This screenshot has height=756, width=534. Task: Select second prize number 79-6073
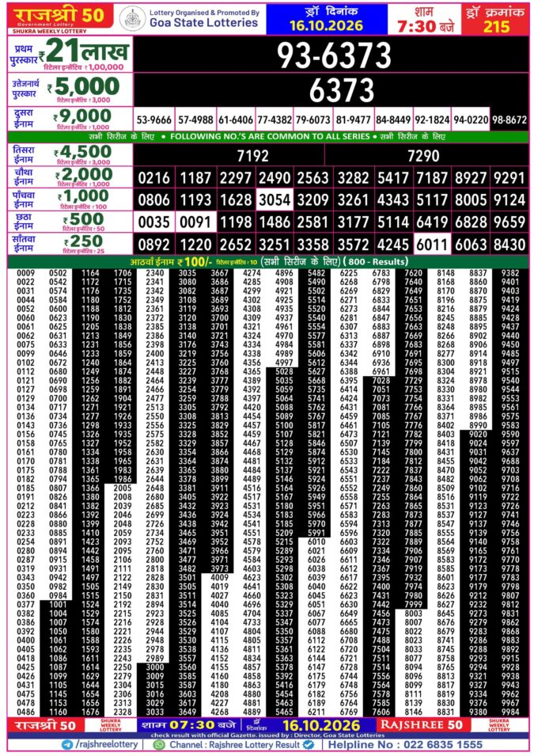(x=312, y=120)
